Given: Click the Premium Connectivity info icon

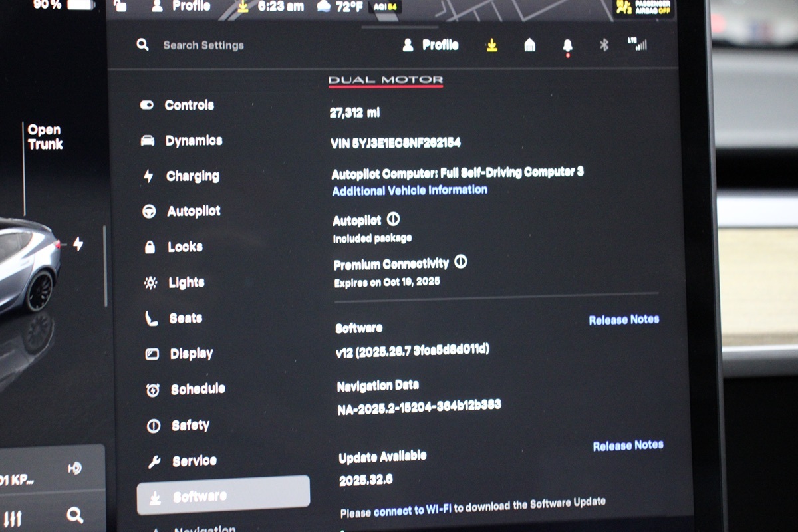Looking at the screenshot, I should (460, 262).
